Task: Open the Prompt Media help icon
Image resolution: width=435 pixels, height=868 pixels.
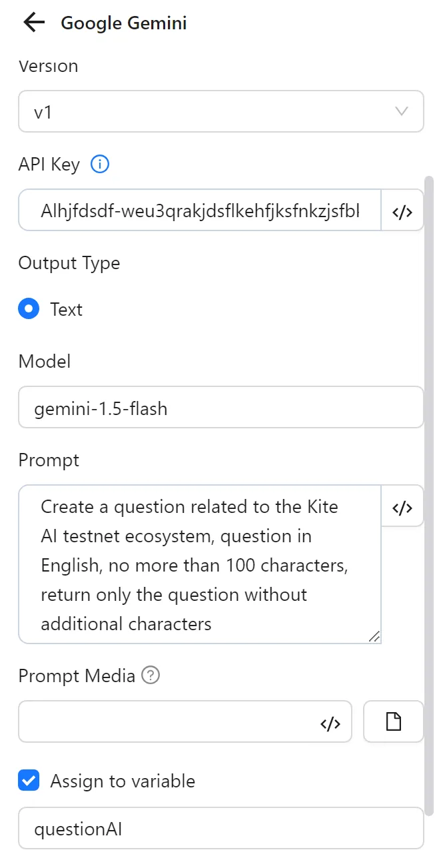Action: point(151,675)
